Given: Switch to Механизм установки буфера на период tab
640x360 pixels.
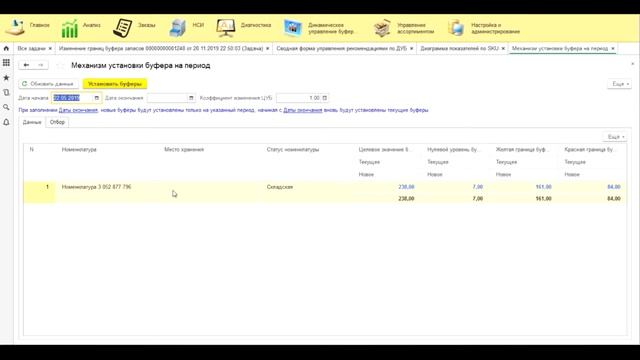Looking at the screenshot, I should pyautogui.click(x=560, y=49).
